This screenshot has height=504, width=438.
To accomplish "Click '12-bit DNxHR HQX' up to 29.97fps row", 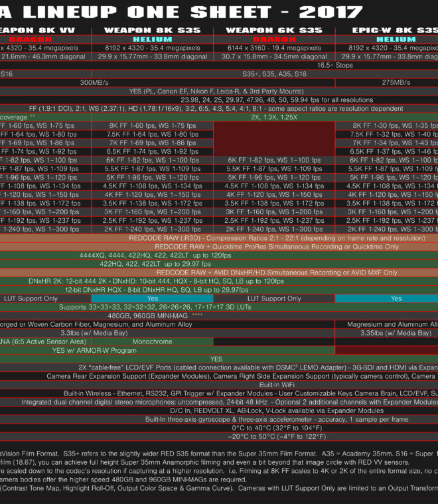I will point(219,290).
